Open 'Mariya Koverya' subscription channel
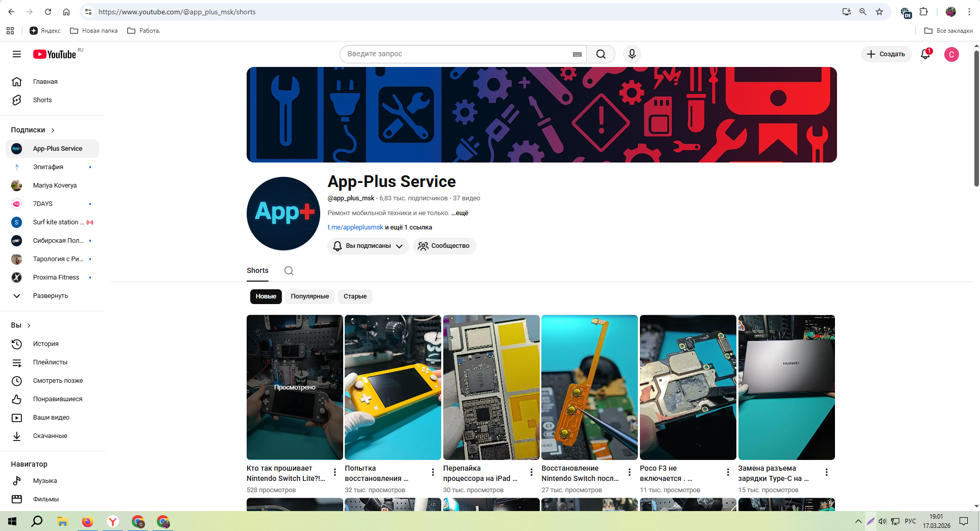 click(x=53, y=186)
